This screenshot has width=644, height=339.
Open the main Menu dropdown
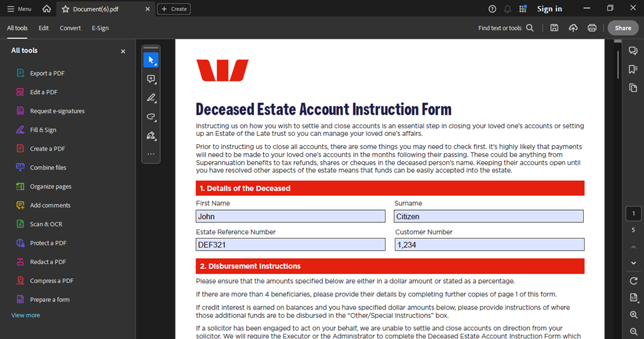coord(19,9)
